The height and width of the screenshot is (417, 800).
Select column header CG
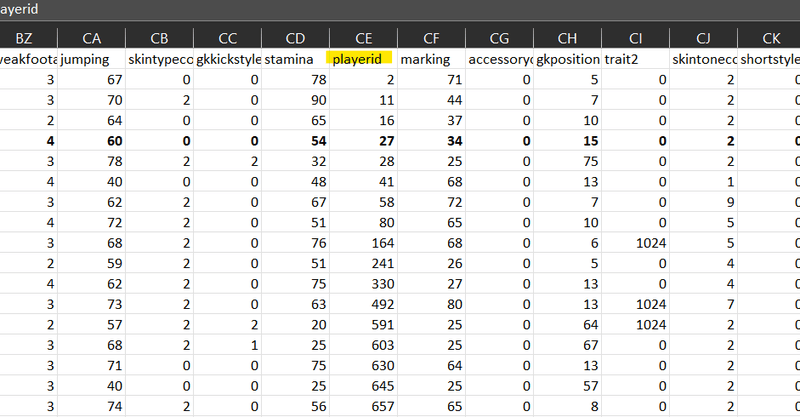tap(499, 38)
